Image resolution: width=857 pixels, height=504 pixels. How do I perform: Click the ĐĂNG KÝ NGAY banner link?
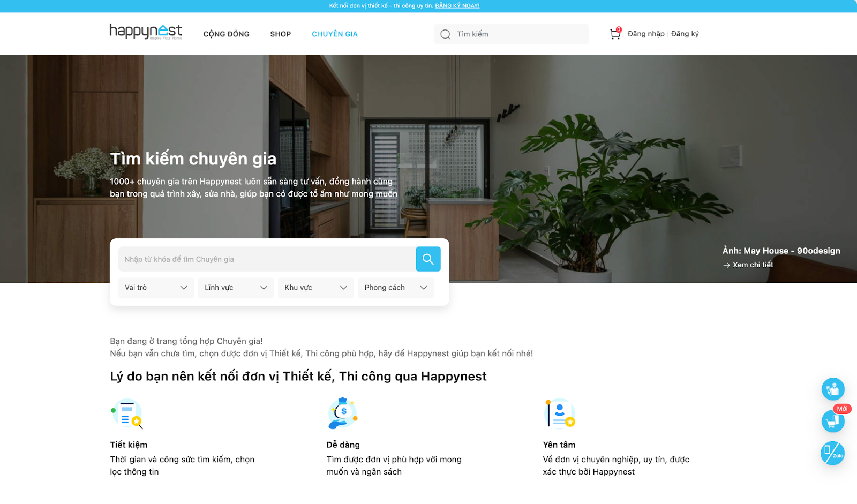pos(457,6)
